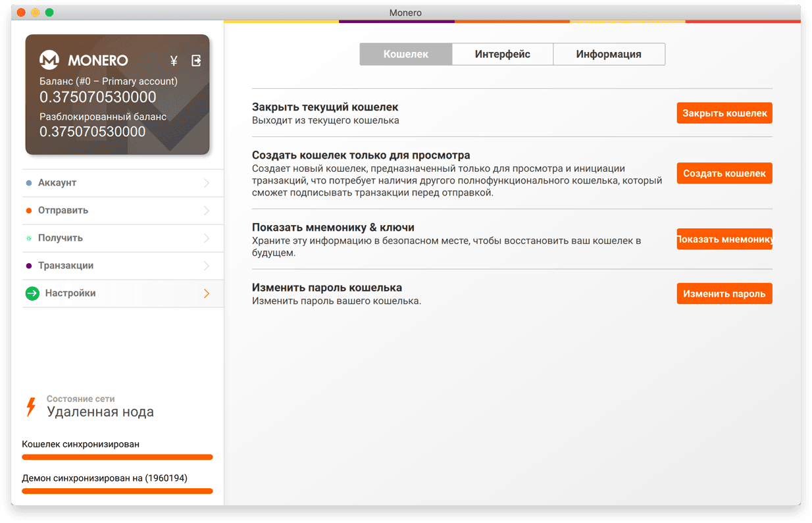Image resolution: width=812 pixels, height=523 pixels.
Task: Click the blue dot beside Аккаунт
Action: click(29, 183)
